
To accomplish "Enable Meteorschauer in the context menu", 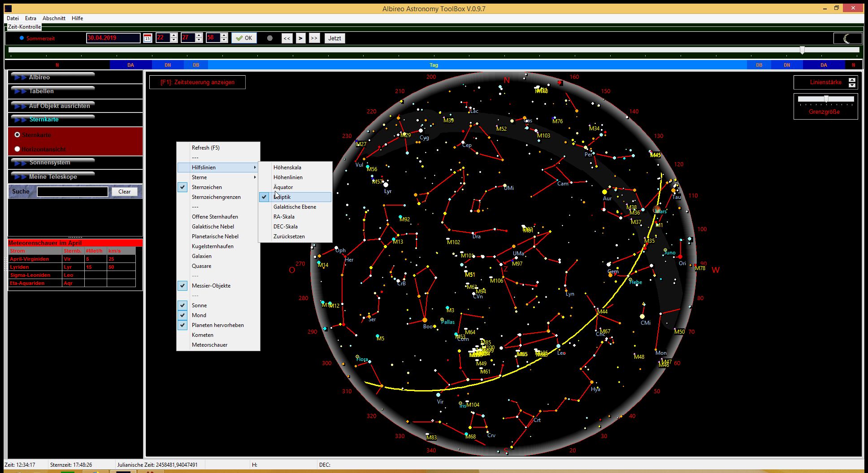I will pyautogui.click(x=218, y=345).
